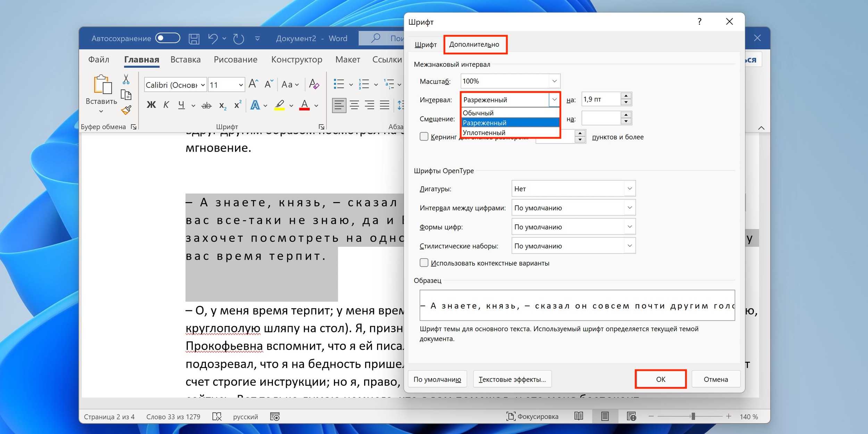The image size is (868, 434).
Task: Choose Разреженный in spacing list
Action: [x=510, y=123]
